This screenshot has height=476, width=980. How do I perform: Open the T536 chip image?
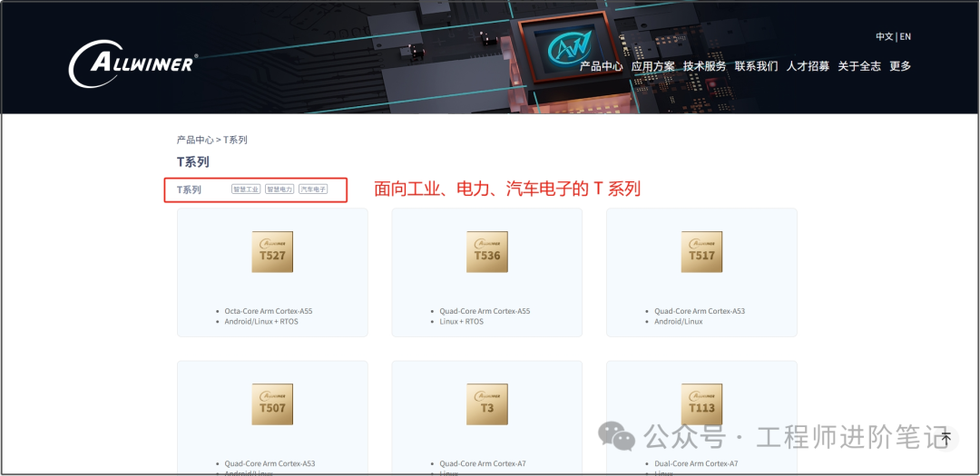487,251
